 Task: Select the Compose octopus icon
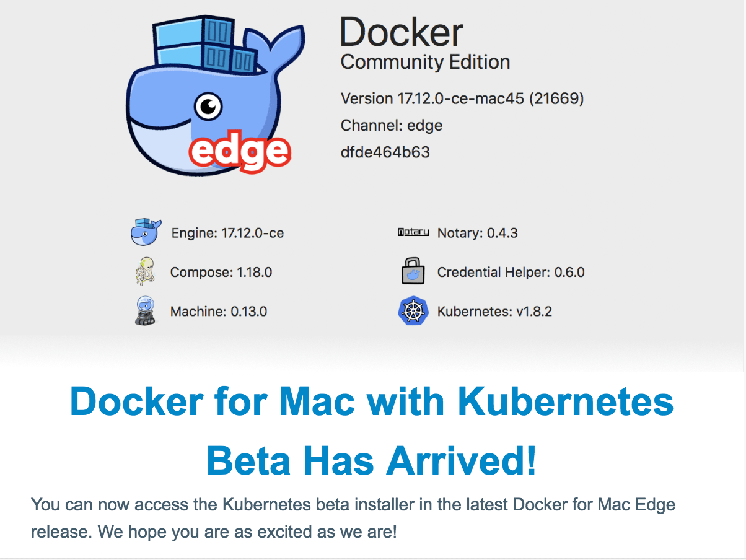(x=144, y=271)
